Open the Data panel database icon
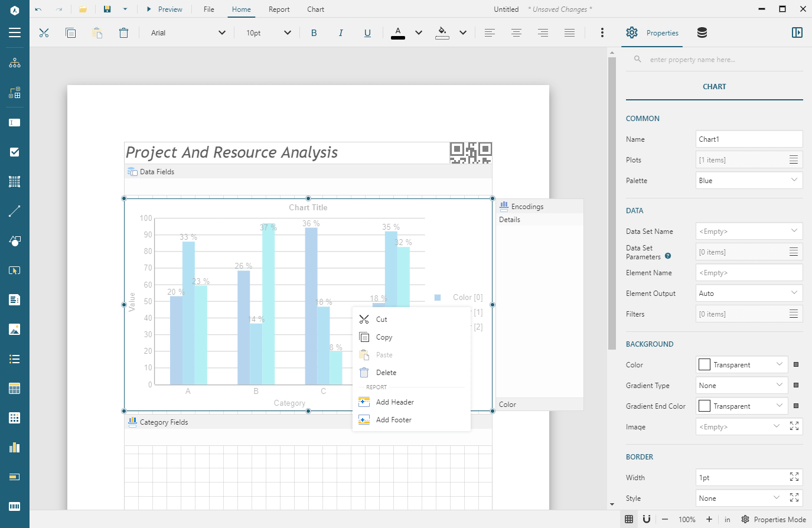 pos(702,33)
